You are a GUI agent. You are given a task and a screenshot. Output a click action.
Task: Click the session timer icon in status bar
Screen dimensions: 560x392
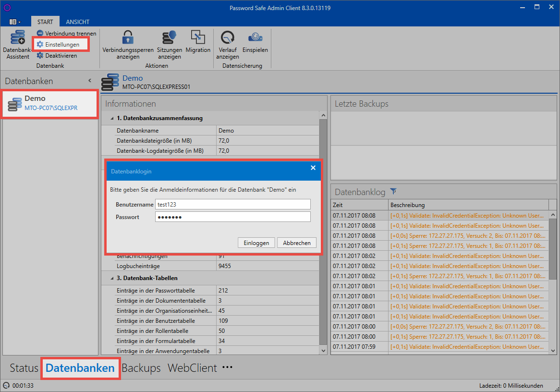click(6, 386)
